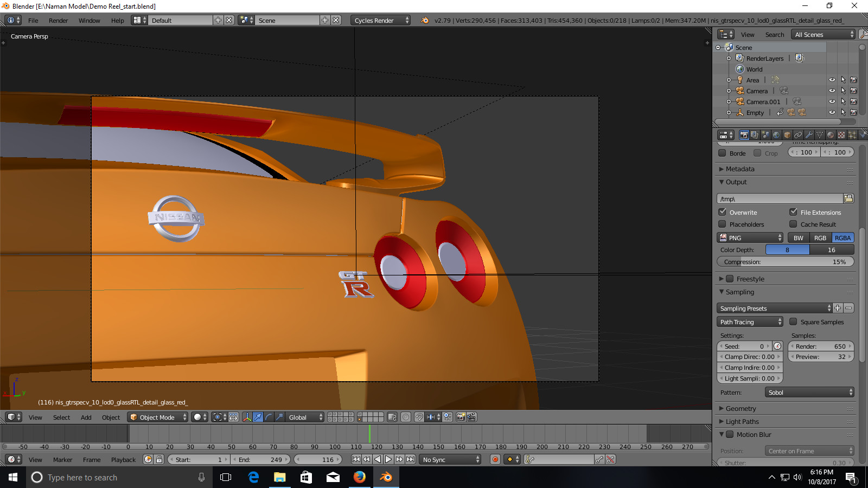This screenshot has width=868, height=488.
Task: Expand the Light Paths panel
Action: pyautogui.click(x=742, y=421)
